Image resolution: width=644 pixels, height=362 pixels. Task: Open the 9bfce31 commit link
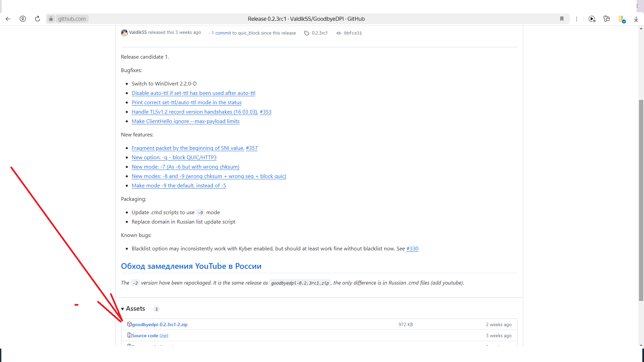point(353,33)
